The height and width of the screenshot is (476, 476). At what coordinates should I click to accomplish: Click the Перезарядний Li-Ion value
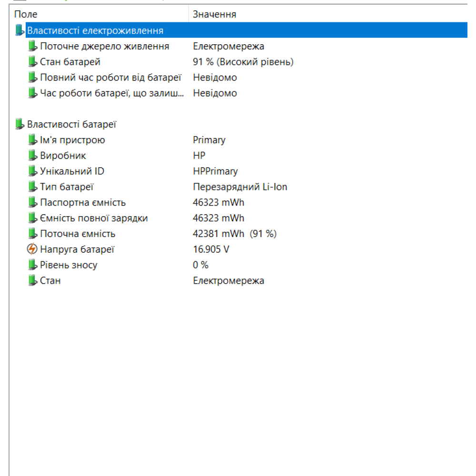(x=240, y=187)
